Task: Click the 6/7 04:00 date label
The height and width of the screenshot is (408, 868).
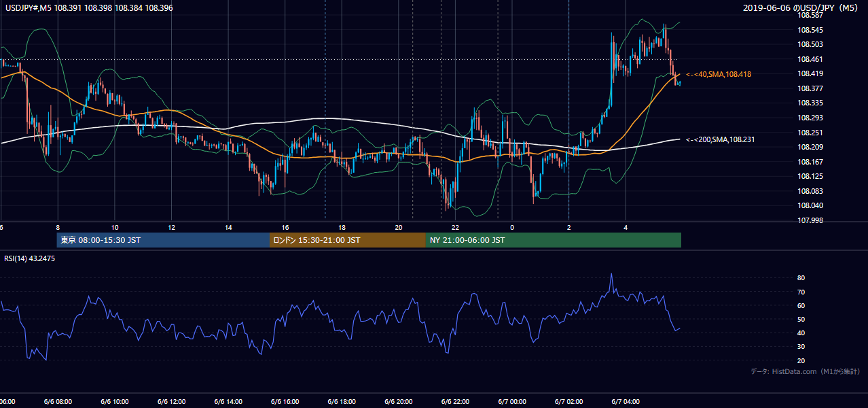Action: (626, 402)
